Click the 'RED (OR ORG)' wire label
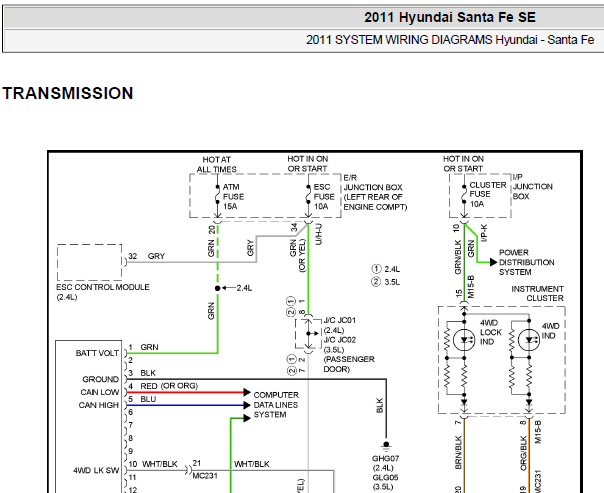 (x=169, y=386)
